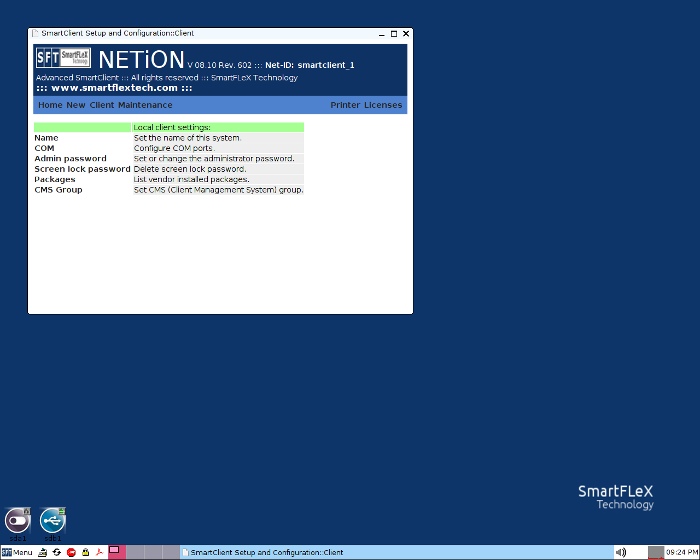
Task: Click the document icon in the window title bar
Action: click(35, 33)
